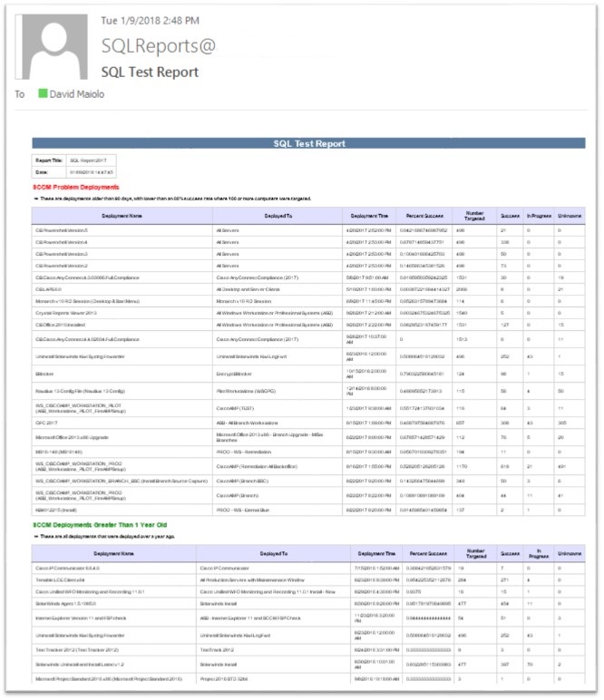Click the Monarch v10 RD Session deployment name cell

pos(122,301)
